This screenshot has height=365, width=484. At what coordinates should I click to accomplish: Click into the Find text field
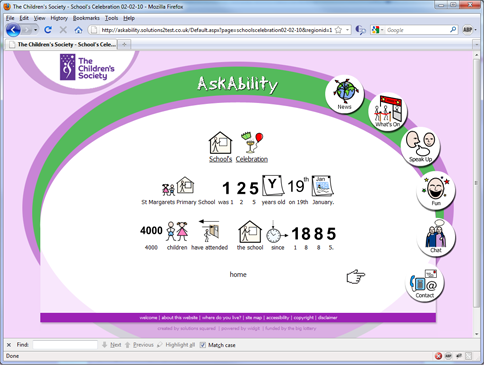65,345
